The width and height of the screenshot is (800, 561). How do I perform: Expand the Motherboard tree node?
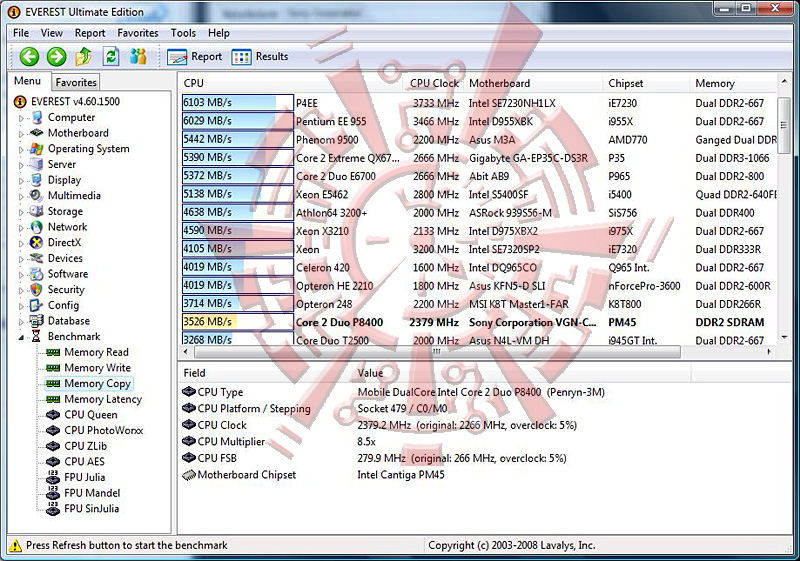click(21, 134)
